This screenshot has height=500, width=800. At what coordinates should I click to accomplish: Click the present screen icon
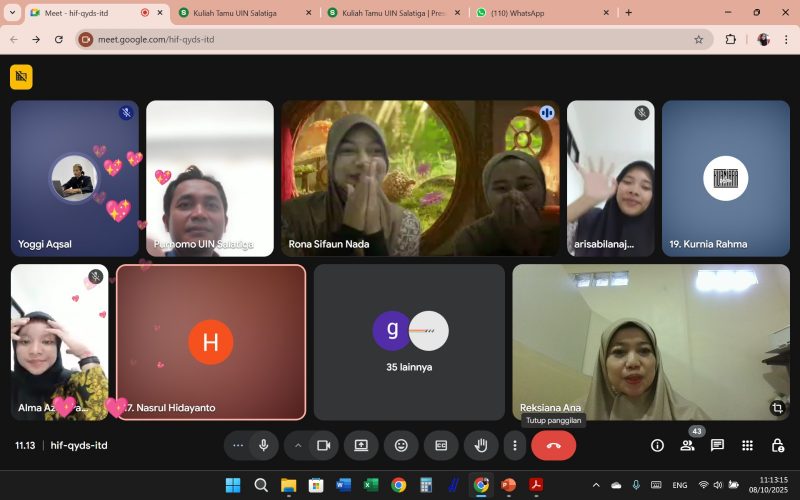tap(361, 445)
